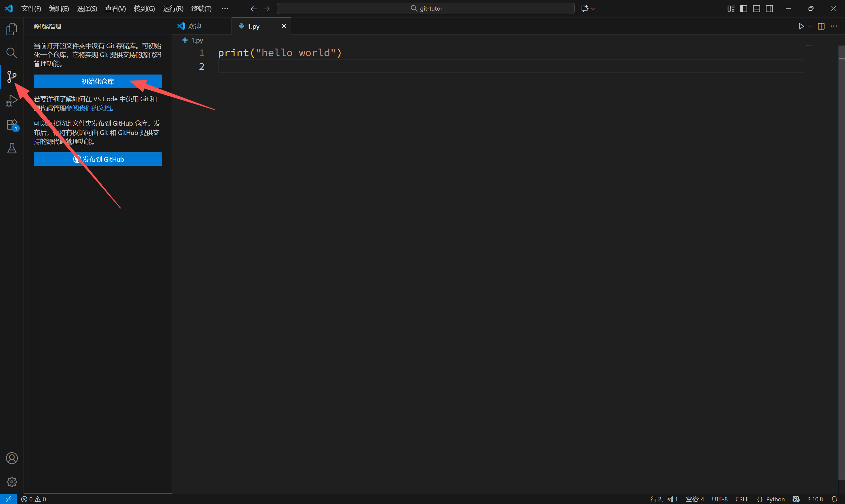Open the Testing flask icon
The width and height of the screenshot is (845, 504).
click(12, 148)
